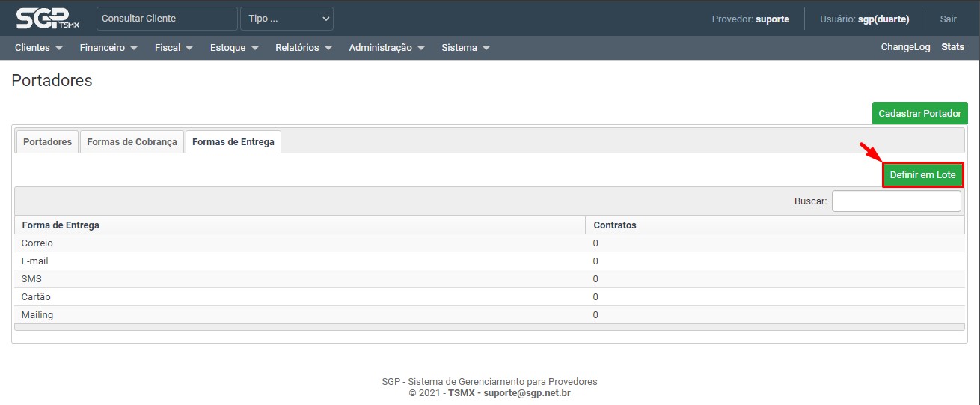This screenshot has height=405, width=980.
Task: Sort by Forma de Entrega column header
Action: (61, 225)
